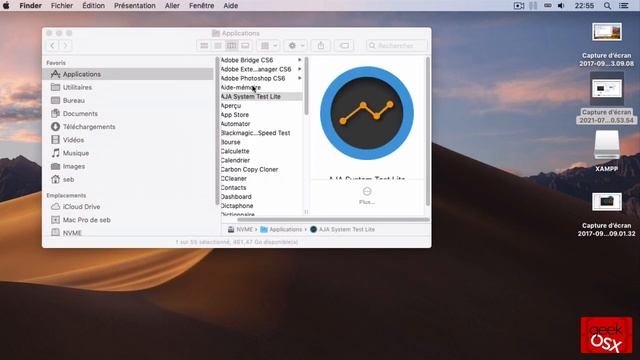Switch to list view

(x=218, y=45)
